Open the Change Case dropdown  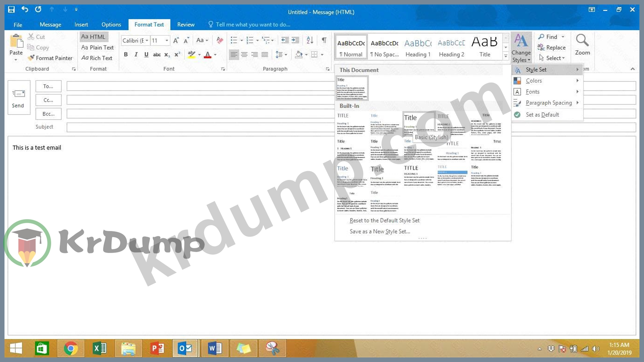click(x=202, y=40)
